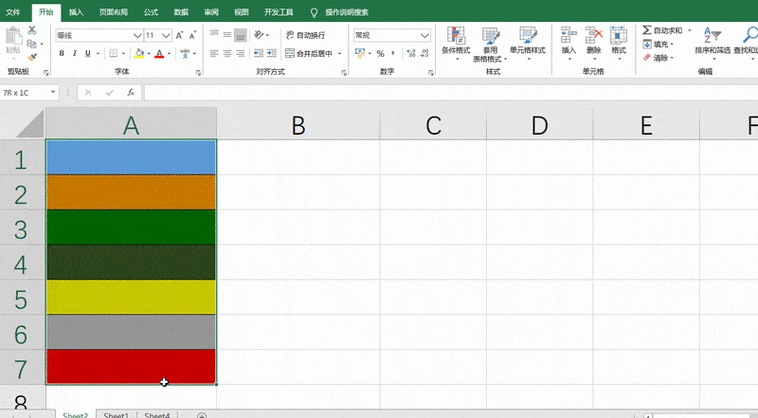The image size is (758, 418).
Task: Open the Merge and Center dropdown arrow
Action: click(339, 54)
